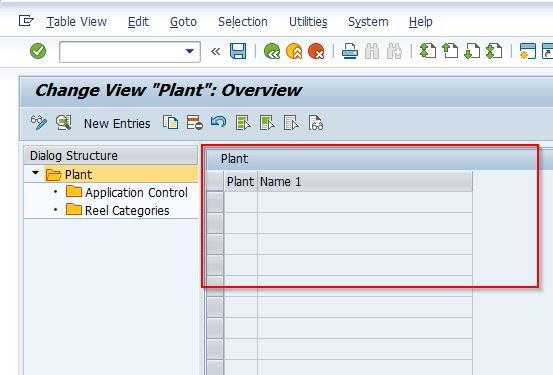
Task: Click the red Cancel icon
Action: [x=316, y=51]
